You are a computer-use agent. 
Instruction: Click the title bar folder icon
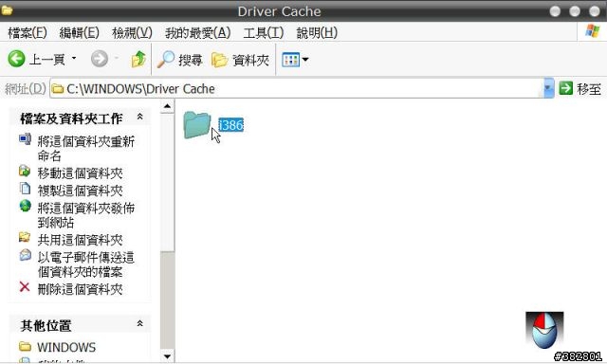[x=7, y=10]
